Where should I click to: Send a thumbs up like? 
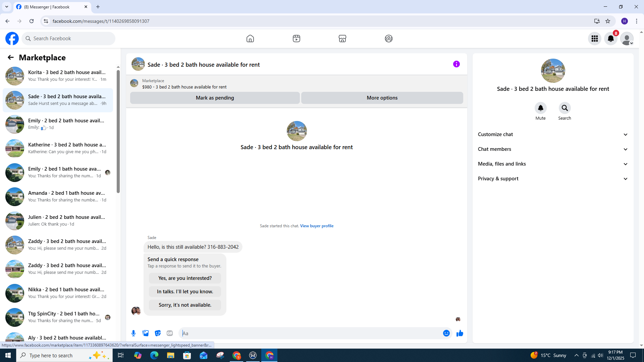tap(460, 333)
